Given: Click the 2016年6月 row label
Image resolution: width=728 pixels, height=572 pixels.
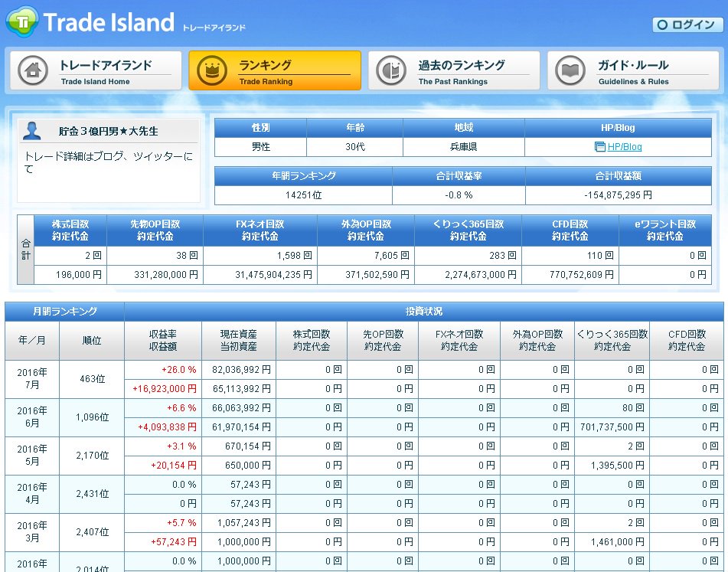Looking at the screenshot, I should [x=32, y=417].
